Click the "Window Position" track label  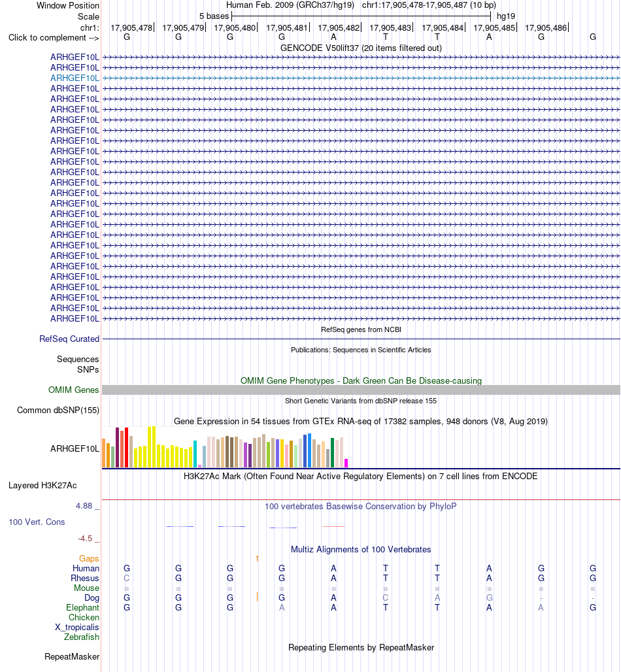coord(68,6)
